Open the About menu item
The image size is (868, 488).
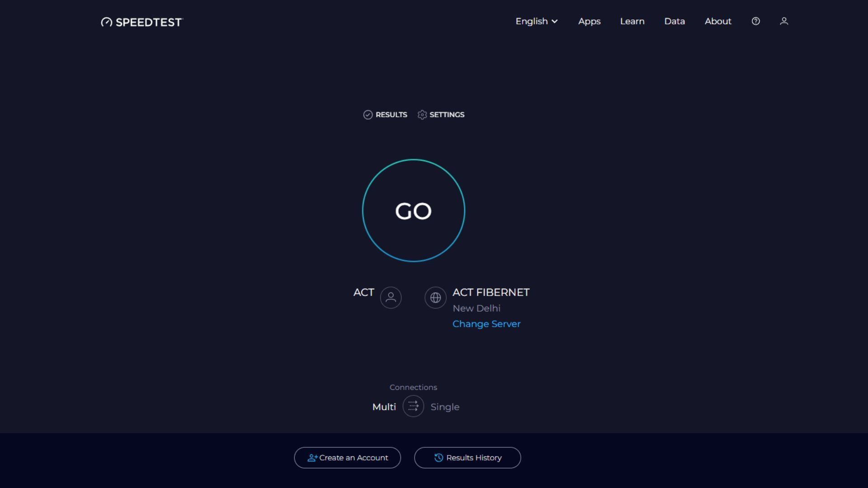point(718,21)
